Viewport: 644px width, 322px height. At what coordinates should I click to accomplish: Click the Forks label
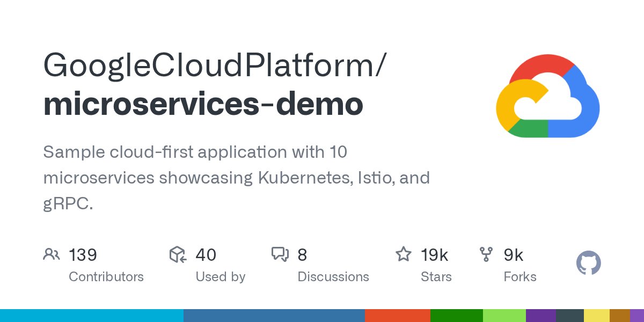pos(519,276)
